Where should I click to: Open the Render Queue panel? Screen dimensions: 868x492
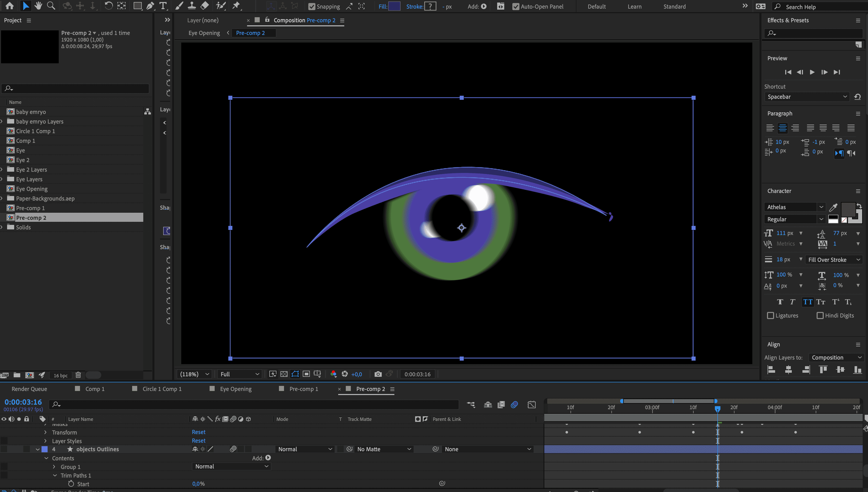(29, 389)
